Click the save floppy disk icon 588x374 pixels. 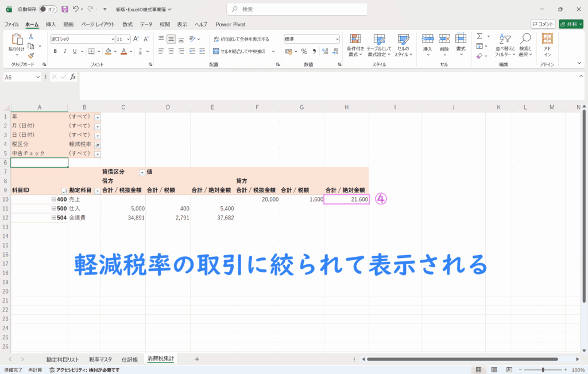64,9
